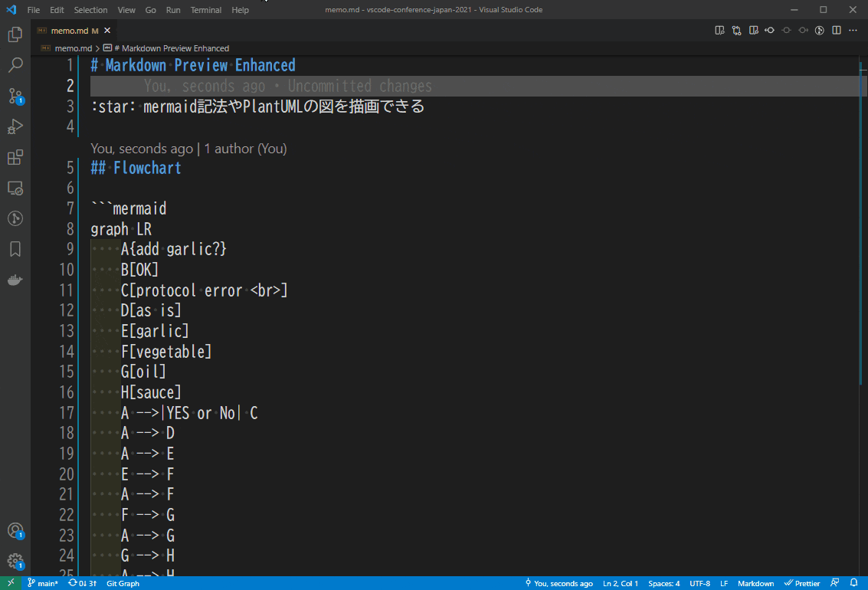The image size is (868, 590).
Task: Click the 'graph LR' line
Action: (121, 228)
